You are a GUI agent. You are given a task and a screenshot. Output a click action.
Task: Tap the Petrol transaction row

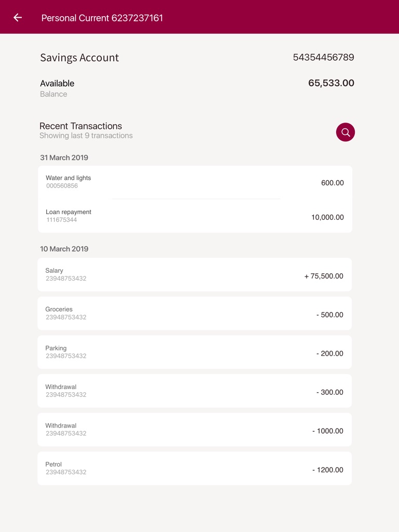click(x=195, y=469)
